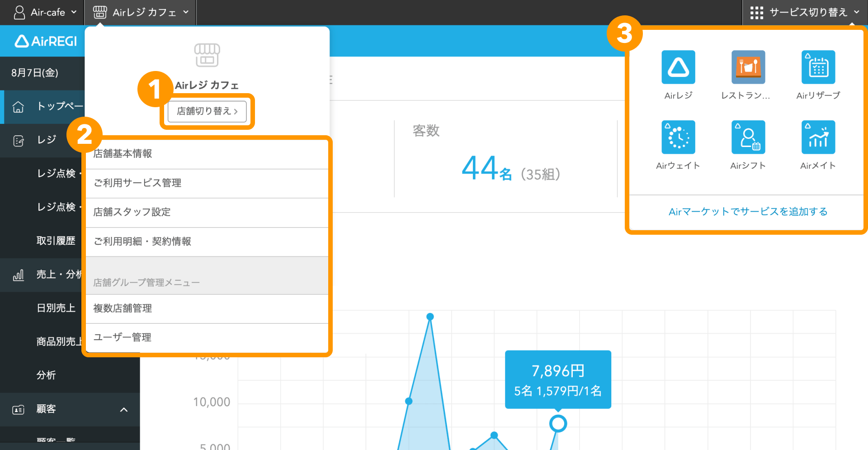Select 複数店舗管理 menu item
This screenshot has height=450, width=868.
[x=207, y=308]
